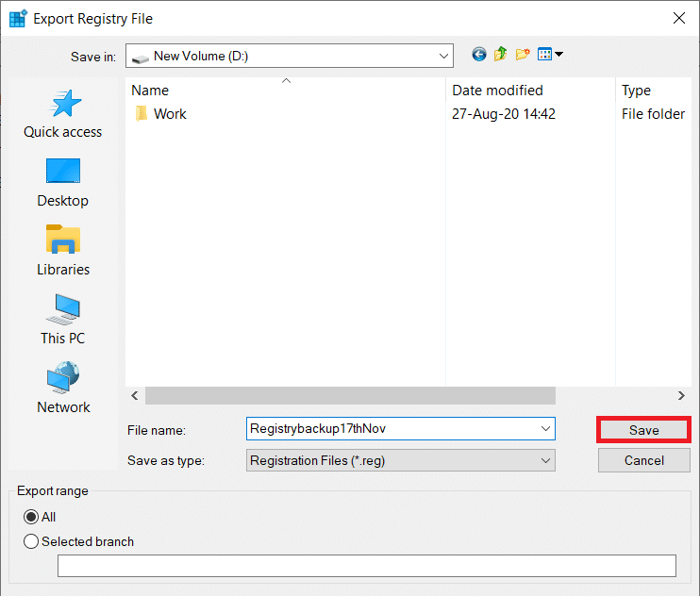
Task: Select This PC in the sidebar
Action: [x=63, y=321]
